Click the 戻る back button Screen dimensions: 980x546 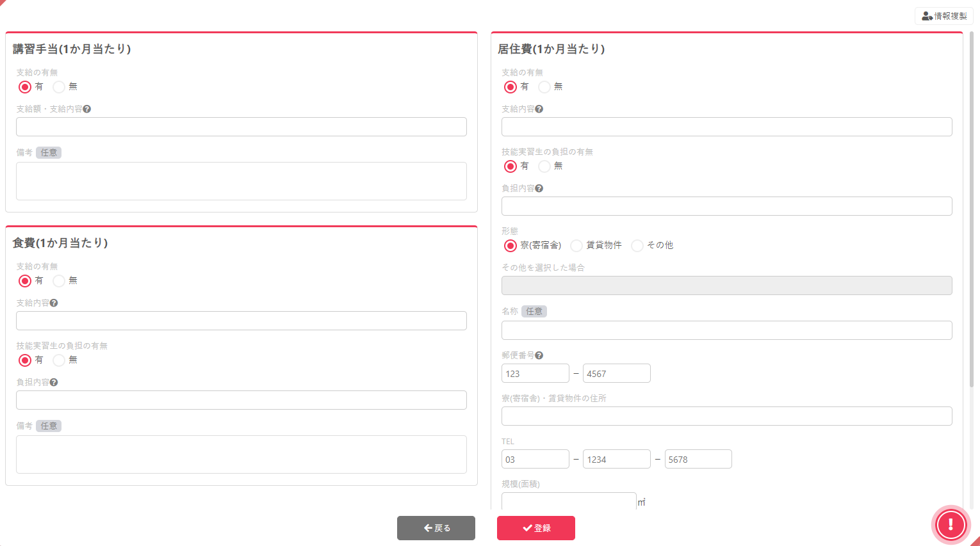[x=436, y=528]
